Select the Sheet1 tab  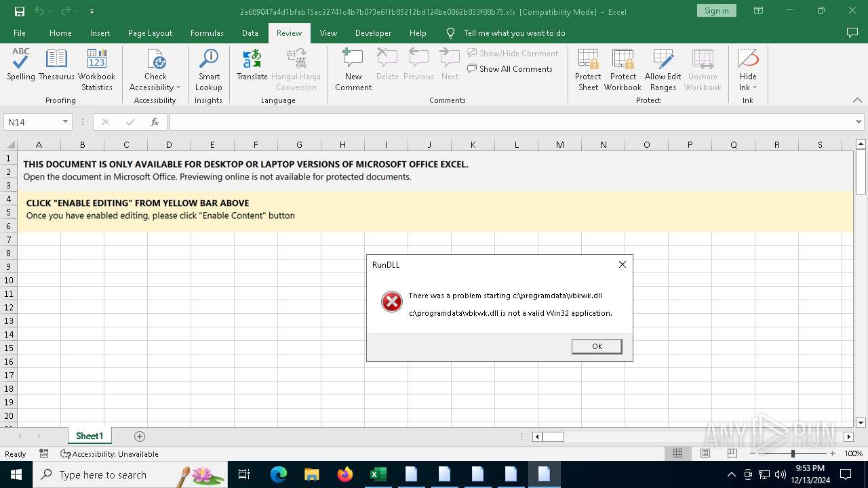point(90,436)
